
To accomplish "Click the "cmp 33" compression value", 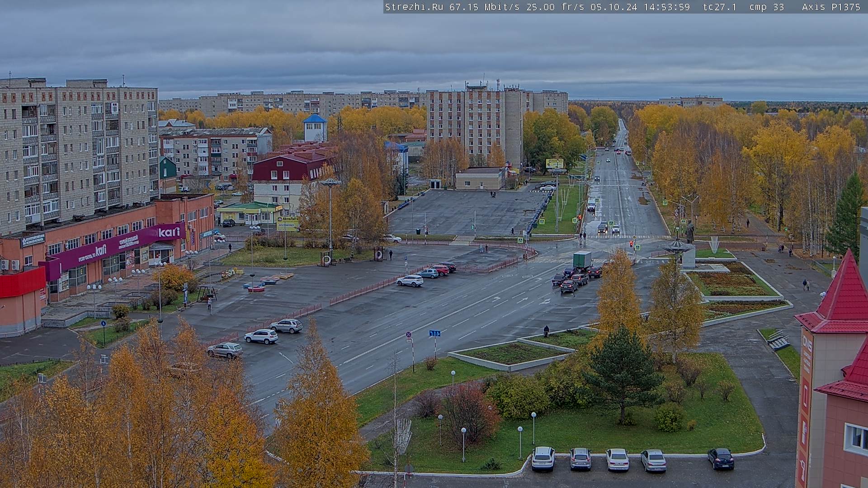I will pyautogui.click(x=766, y=7).
